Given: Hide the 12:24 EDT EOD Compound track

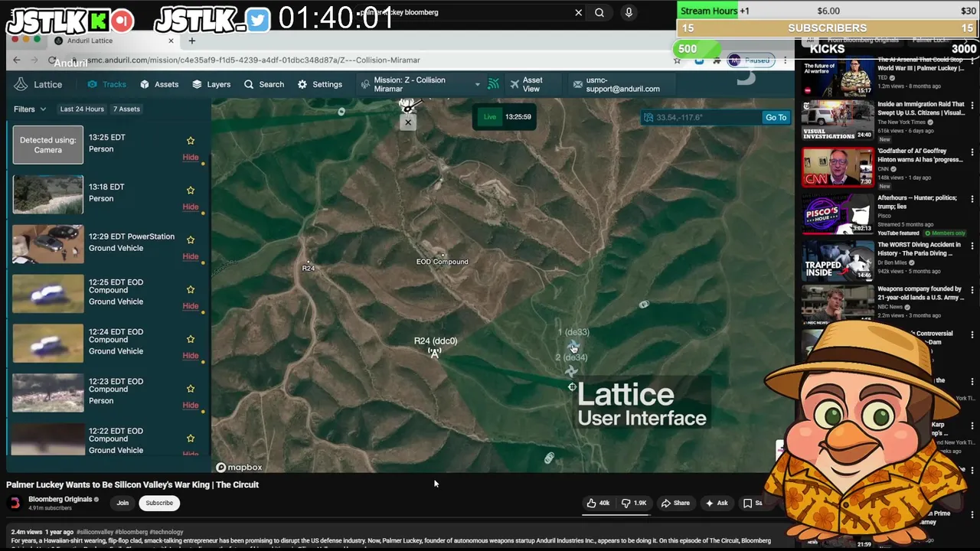Looking at the screenshot, I should [191, 355].
